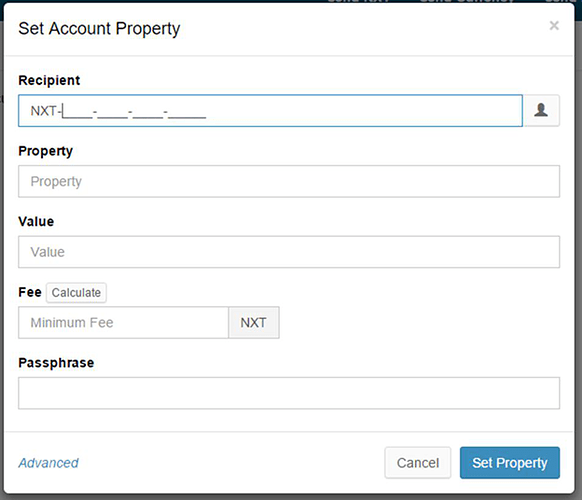Click the Set Account Property title
582x500 pixels.
[x=99, y=29]
